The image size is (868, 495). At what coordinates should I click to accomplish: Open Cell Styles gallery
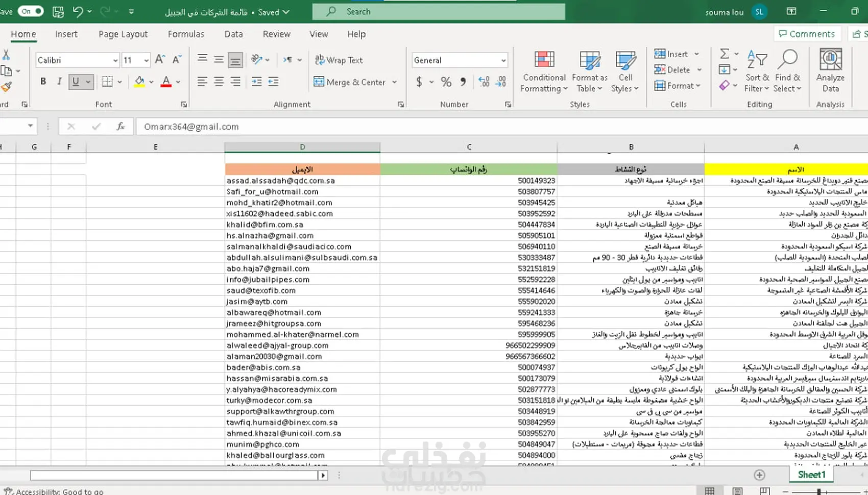(x=625, y=71)
